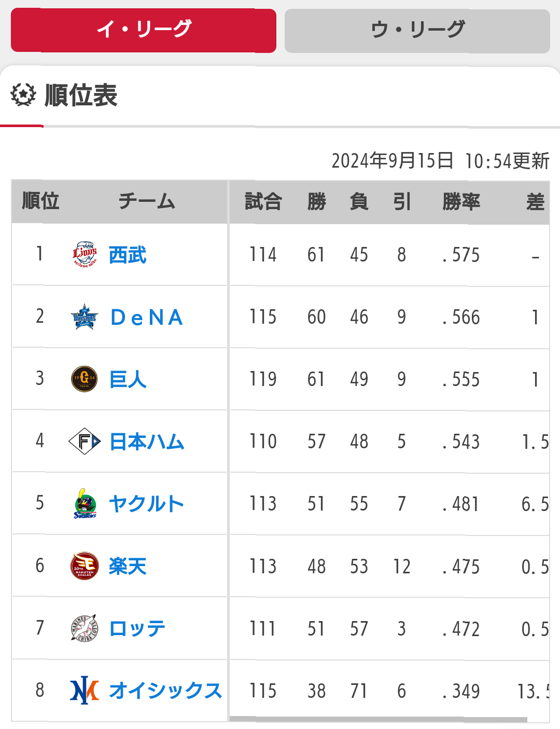Screen dimensions: 560x729
Task: Click the Nippon-Ham Fighters diamond logo
Action: pyautogui.click(x=85, y=442)
